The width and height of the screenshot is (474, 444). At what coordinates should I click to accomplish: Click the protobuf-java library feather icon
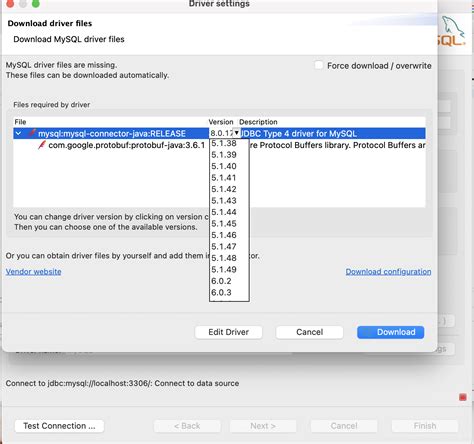pos(42,145)
